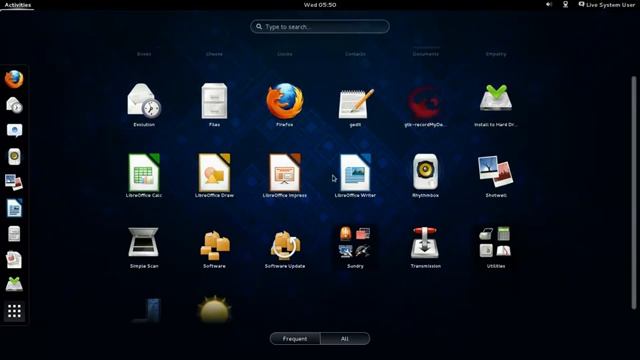Image resolution: width=640 pixels, height=360 pixels.
Task: Click Rhythmbox speaker icon in the dash
Action: pos(14,156)
